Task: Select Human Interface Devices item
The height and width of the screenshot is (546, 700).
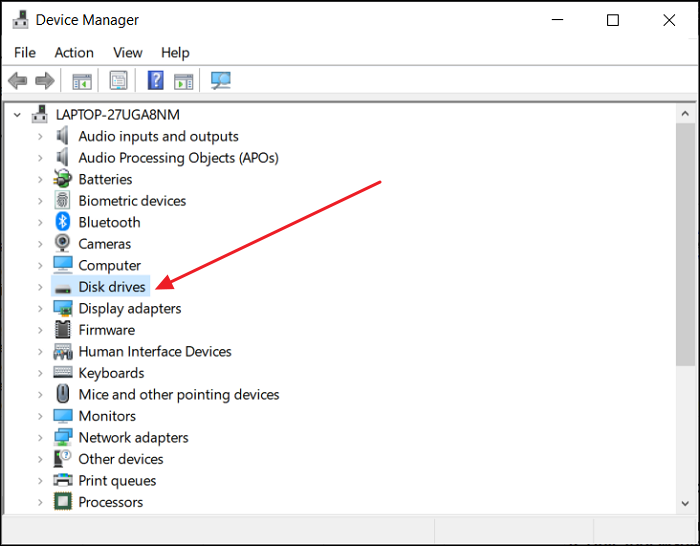Action: click(x=155, y=352)
